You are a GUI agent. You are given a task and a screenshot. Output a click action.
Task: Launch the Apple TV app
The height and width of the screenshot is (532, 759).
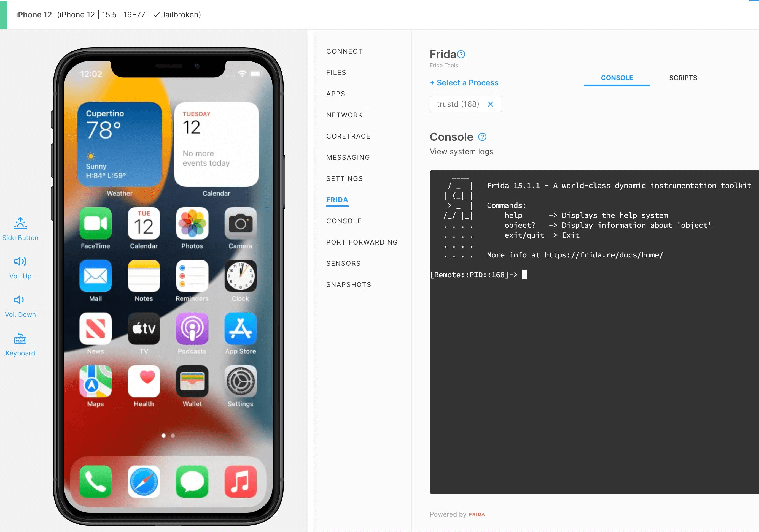tap(144, 329)
